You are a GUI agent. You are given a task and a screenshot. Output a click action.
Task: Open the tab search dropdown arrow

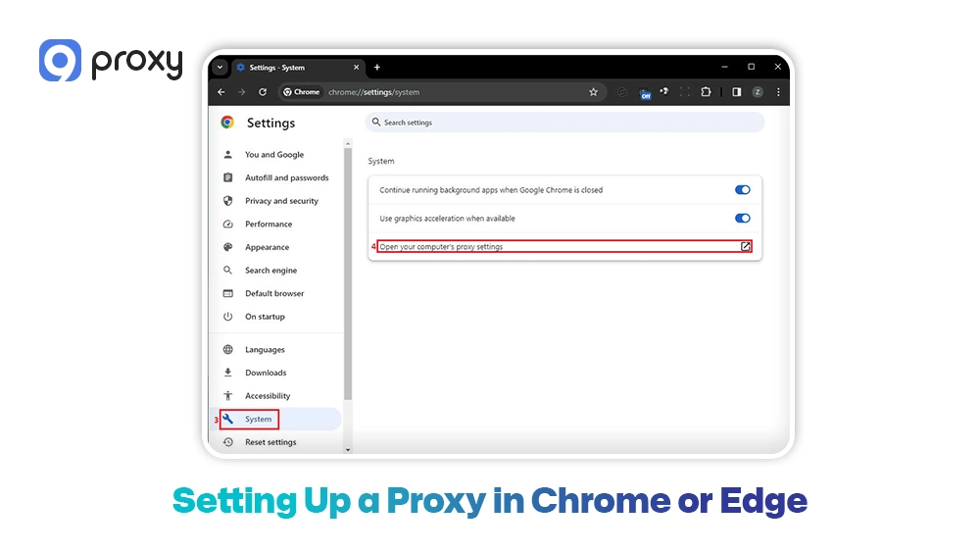[220, 67]
